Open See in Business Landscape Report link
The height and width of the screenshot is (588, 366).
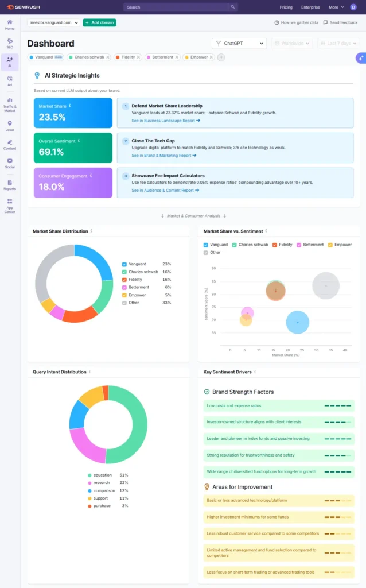(166, 121)
